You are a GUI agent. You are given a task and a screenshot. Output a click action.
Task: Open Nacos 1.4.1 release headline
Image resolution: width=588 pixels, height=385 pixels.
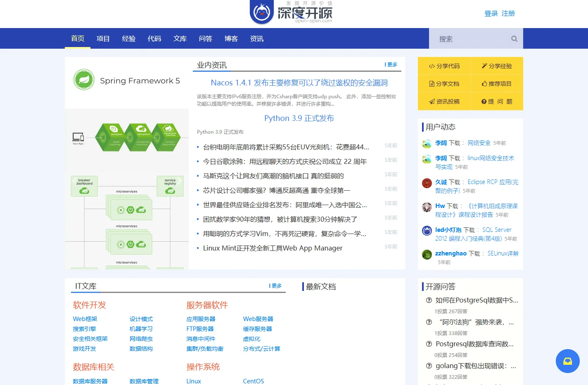299,83
